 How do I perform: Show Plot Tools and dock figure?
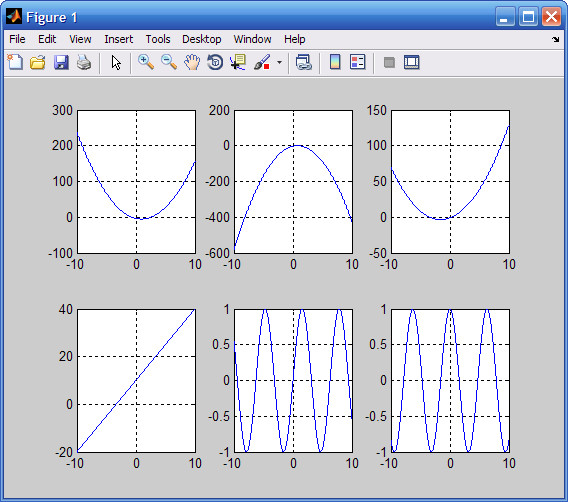[412, 62]
